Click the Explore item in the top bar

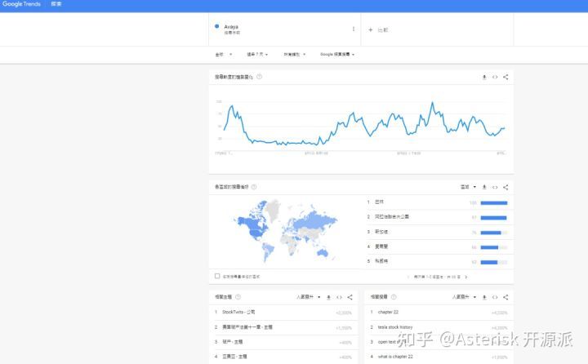(x=56, y=5)
